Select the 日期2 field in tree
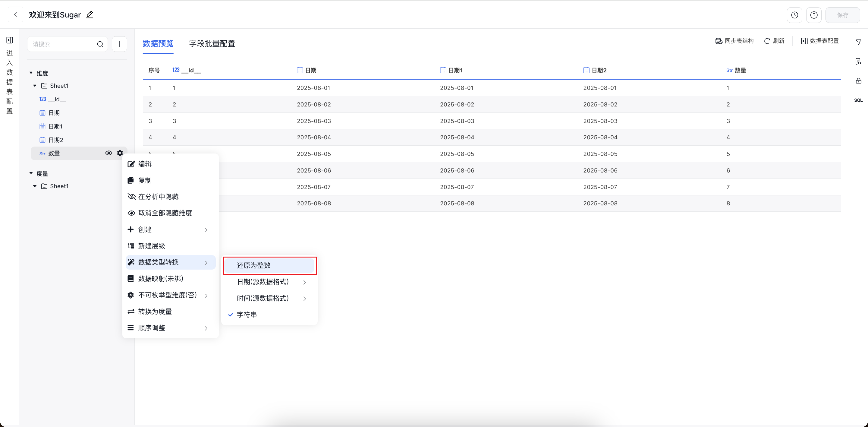The image size is (868, 427). 79,140
